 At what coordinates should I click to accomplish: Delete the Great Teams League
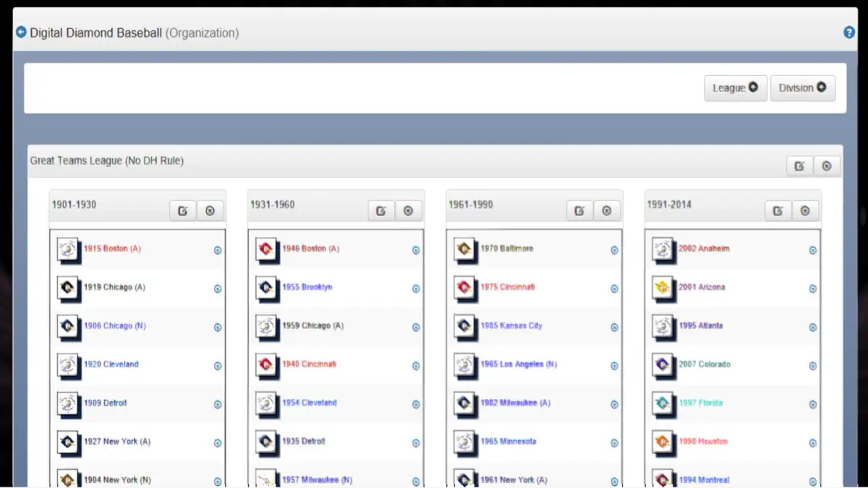click(x=827, y=166)
